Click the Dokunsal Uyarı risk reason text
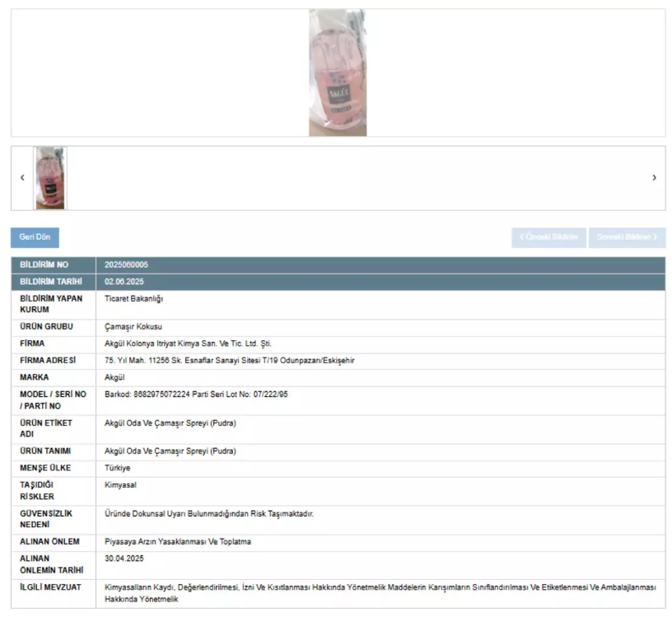The height and width of the screenshot is (617, 672). click(x=209, y=514)
